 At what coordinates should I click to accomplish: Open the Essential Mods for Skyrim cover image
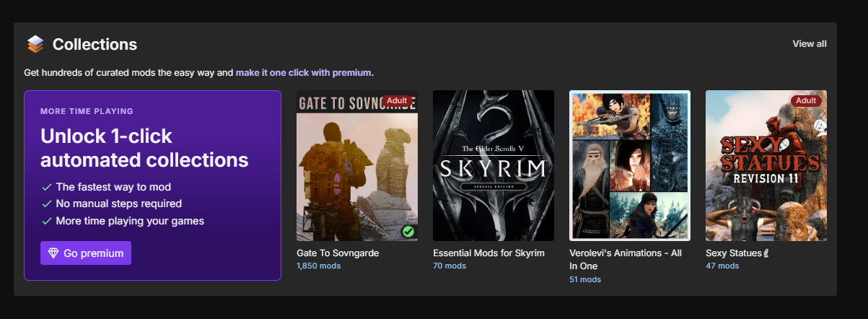click(x=494, y=165)
